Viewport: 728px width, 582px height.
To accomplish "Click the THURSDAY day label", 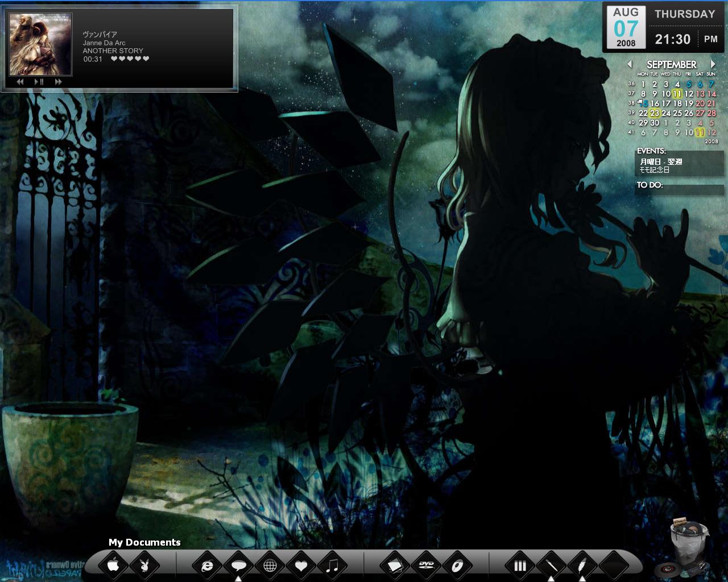I will [685, 14].
